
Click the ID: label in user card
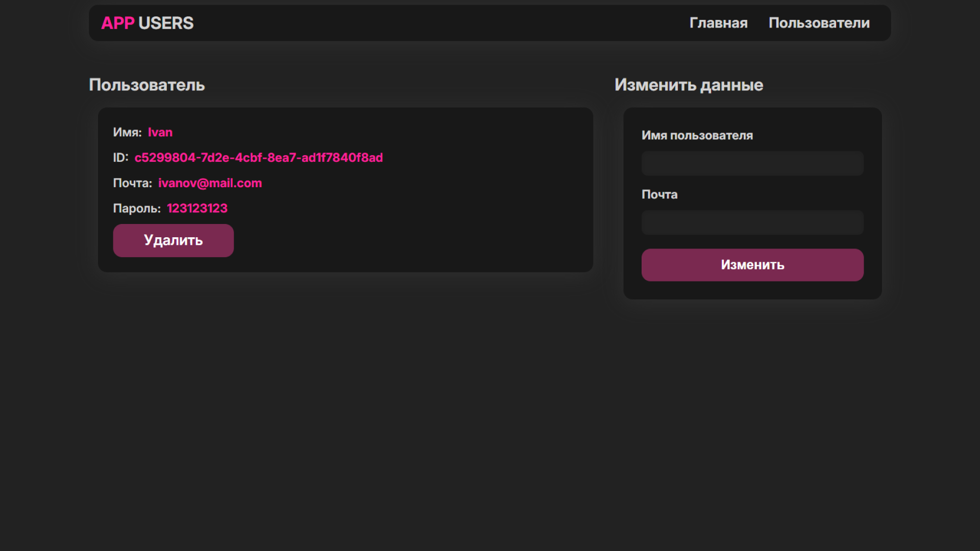tap(120, 158)
